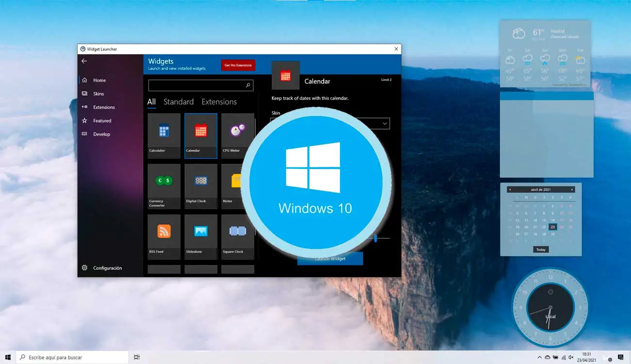The image size is (631, 364).
Task: Switch to the Extensions widgets tab
Action: [219, 102]
